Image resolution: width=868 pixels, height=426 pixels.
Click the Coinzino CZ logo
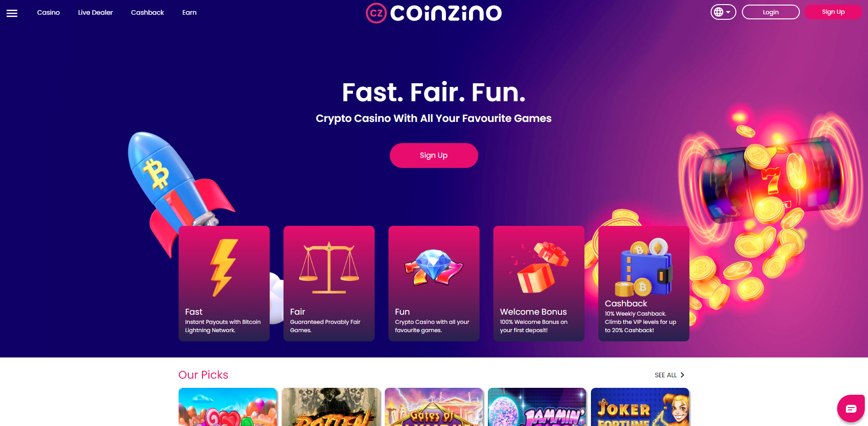[434, 13]
